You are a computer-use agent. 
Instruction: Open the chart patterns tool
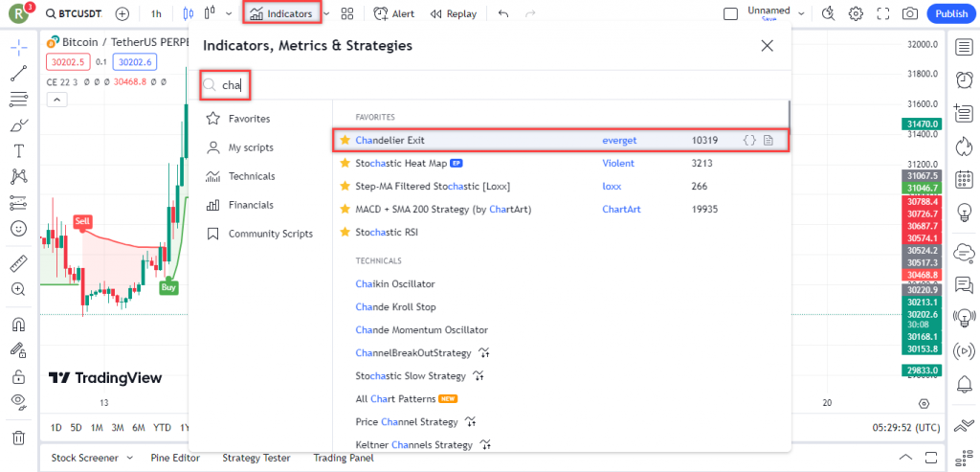click(x=19, y=177)
